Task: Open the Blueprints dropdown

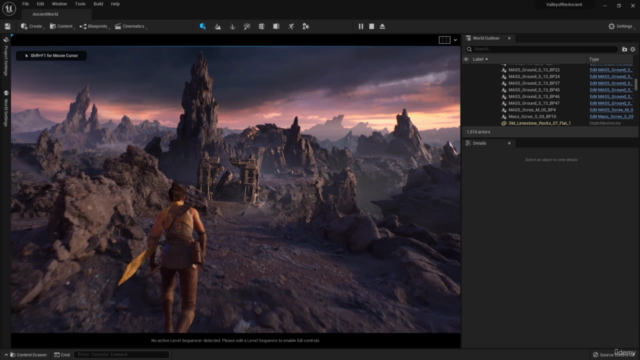Action: pyautogui.click(x=94, y=27)
